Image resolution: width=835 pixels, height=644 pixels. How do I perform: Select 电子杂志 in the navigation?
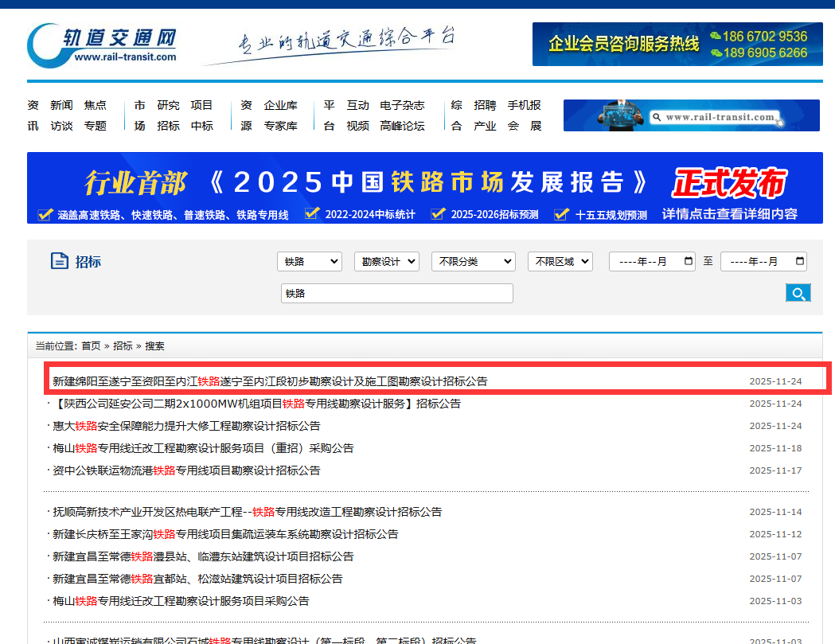point(402,105)
